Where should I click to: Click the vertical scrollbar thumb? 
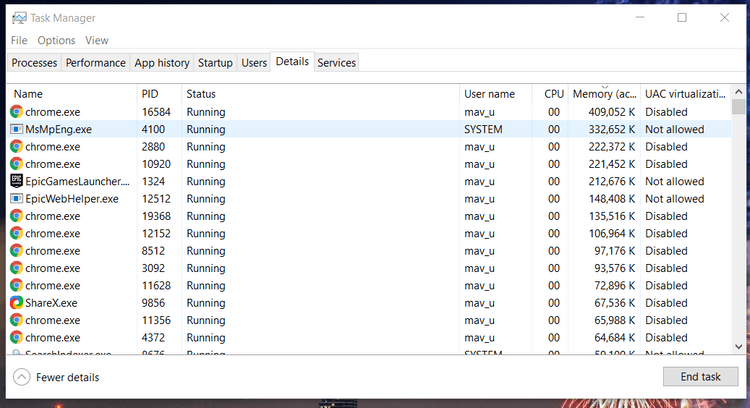739,107
